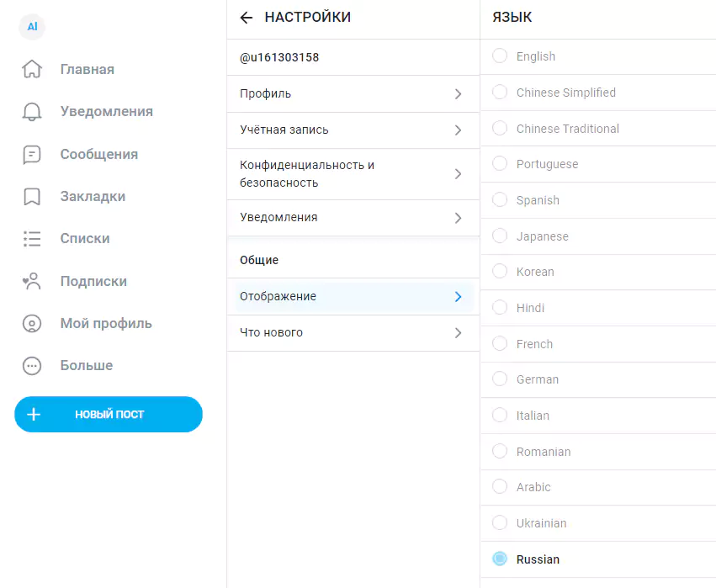Viewport: 716px width, 588px height.
Task: Select the Romanian radio button
Action: pos(500,451)
